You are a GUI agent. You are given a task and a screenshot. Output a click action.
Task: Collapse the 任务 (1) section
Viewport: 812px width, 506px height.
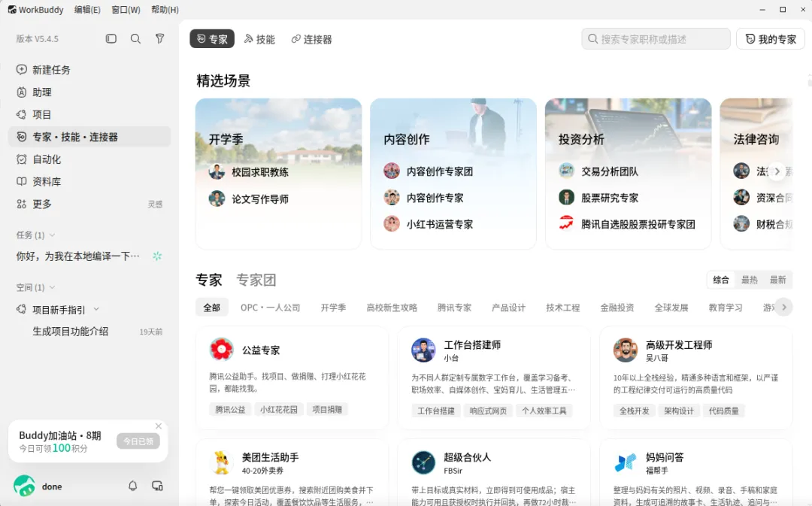[52, 235]
